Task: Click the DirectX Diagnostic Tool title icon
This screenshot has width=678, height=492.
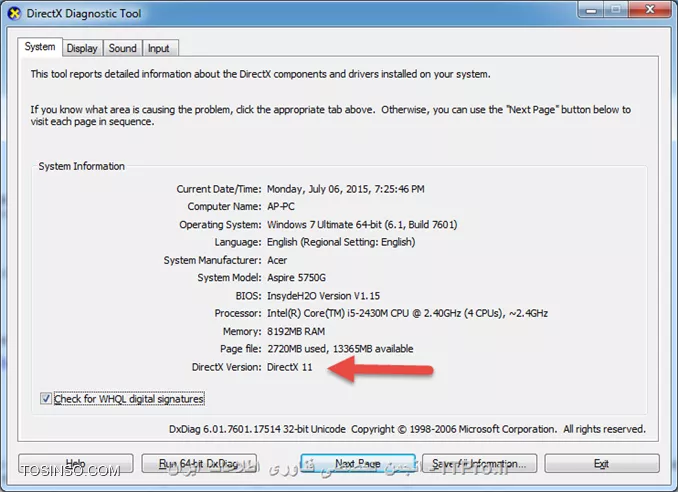Action: click(x=14, y=13)
